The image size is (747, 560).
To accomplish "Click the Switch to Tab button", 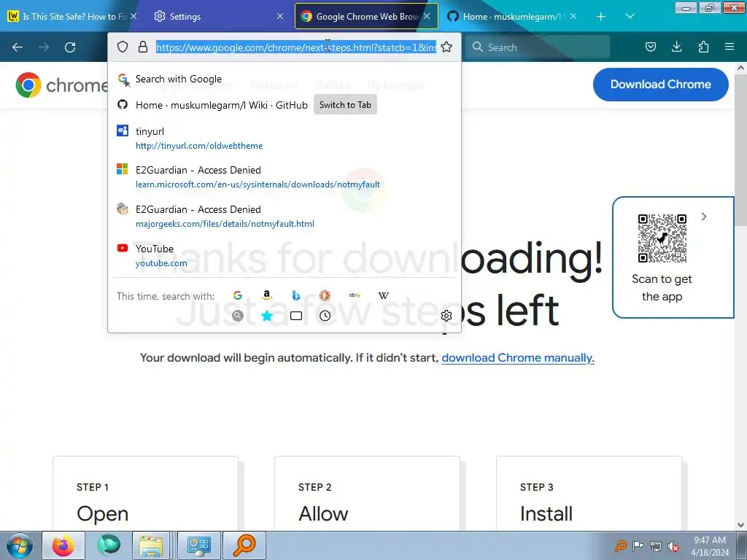I will tap(345, 105).
